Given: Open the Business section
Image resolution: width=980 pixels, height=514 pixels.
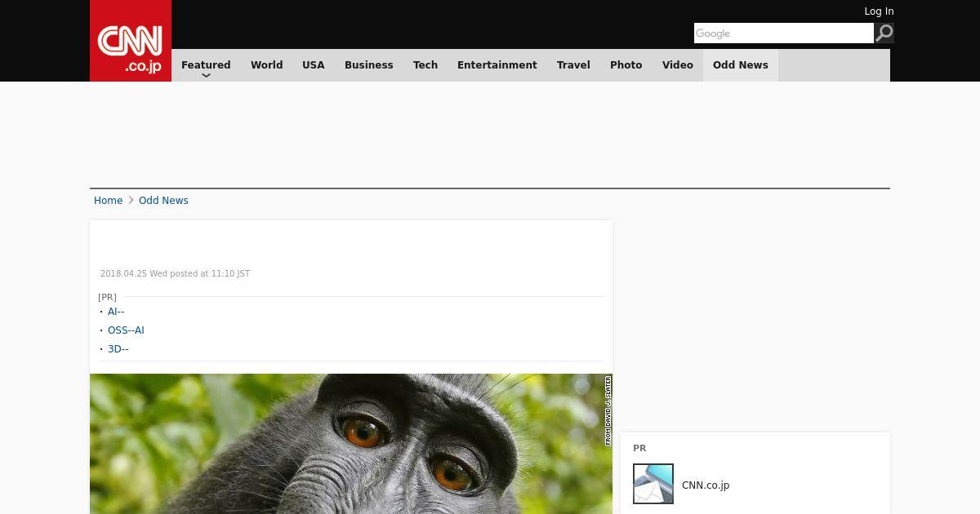Looking at the screenshot, I should pos(369,65).
